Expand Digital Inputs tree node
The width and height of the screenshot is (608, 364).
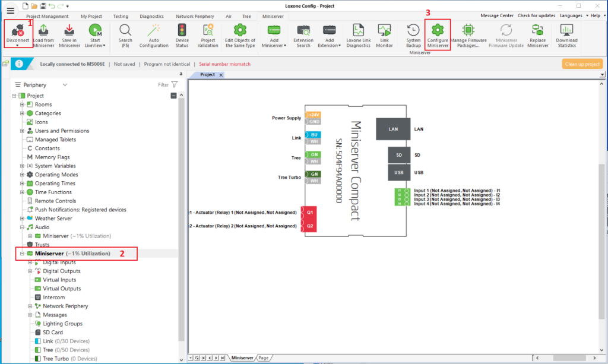coord(30,262)
